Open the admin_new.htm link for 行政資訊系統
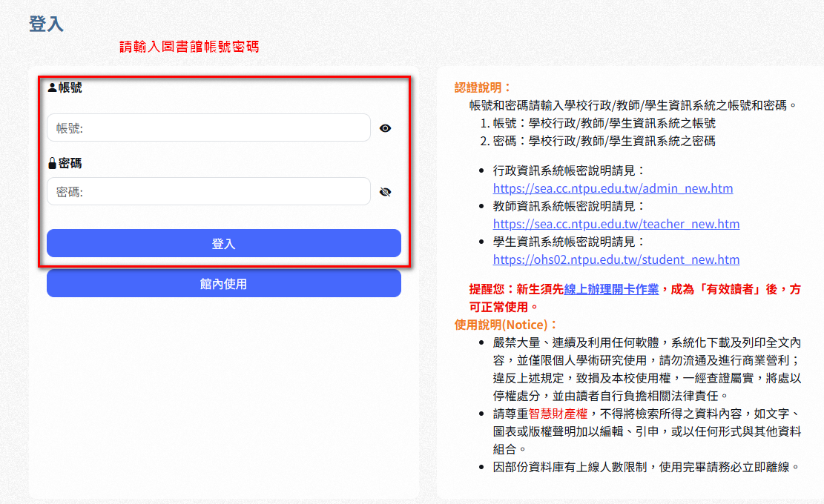 [613, 188]
